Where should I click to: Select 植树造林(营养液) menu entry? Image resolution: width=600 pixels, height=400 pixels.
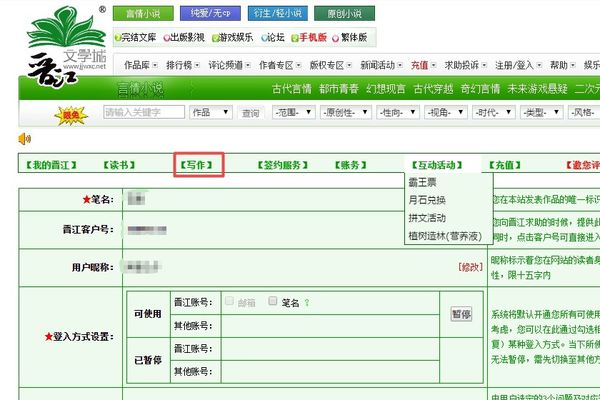(x=445, y=236)
